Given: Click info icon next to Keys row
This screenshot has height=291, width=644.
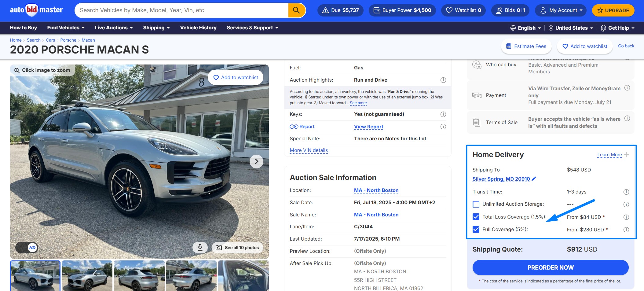Looking at the screenshot, I should (443, 114).
